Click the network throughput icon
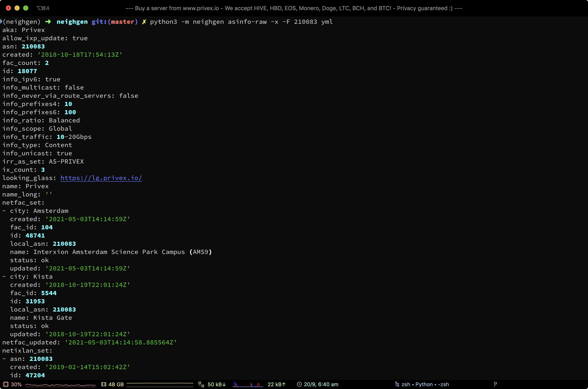The image size is (588, 389). click(201, 384)
